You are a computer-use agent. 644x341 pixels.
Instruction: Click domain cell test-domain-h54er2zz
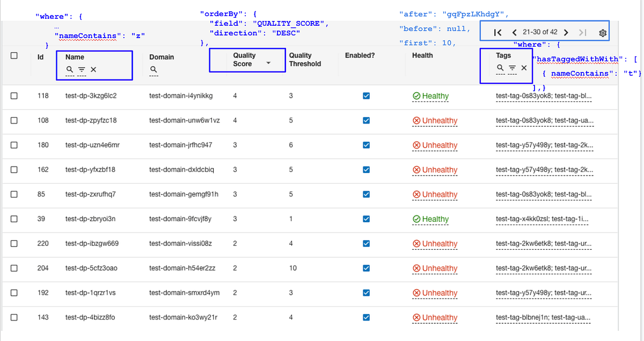pos(182,268)
